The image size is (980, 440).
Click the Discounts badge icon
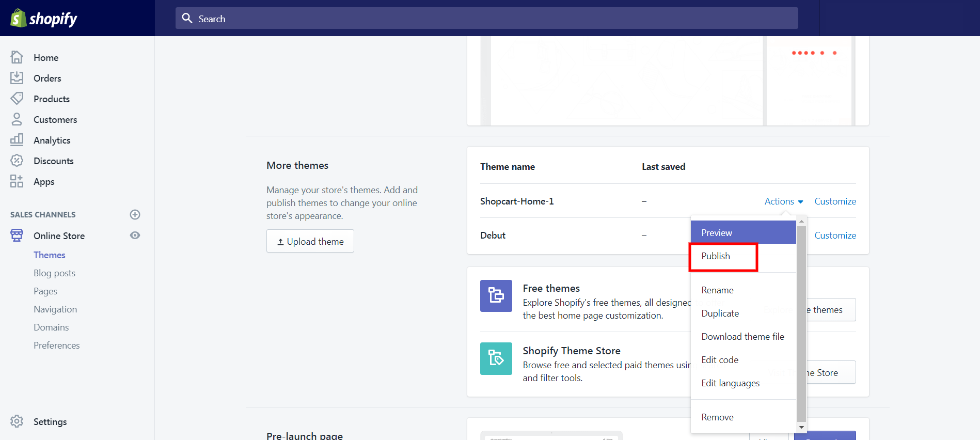tap(17, 161)
